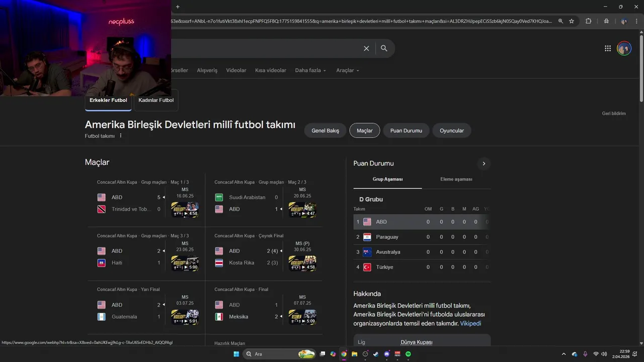Open Spotify from the taskbar
The width and height of the screenshot is (644, 362).
tap(408, 354)
